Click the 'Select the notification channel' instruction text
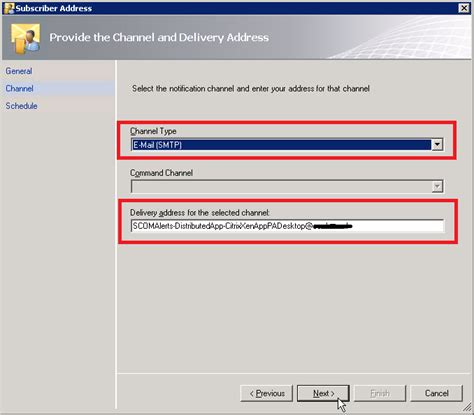The width and height of the screenshot is (474, 415). (x=251, y=89)
